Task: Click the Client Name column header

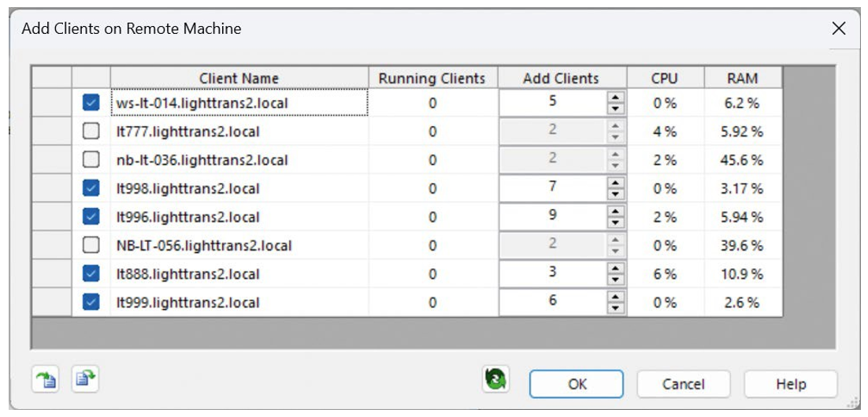Action: point(239,78)
